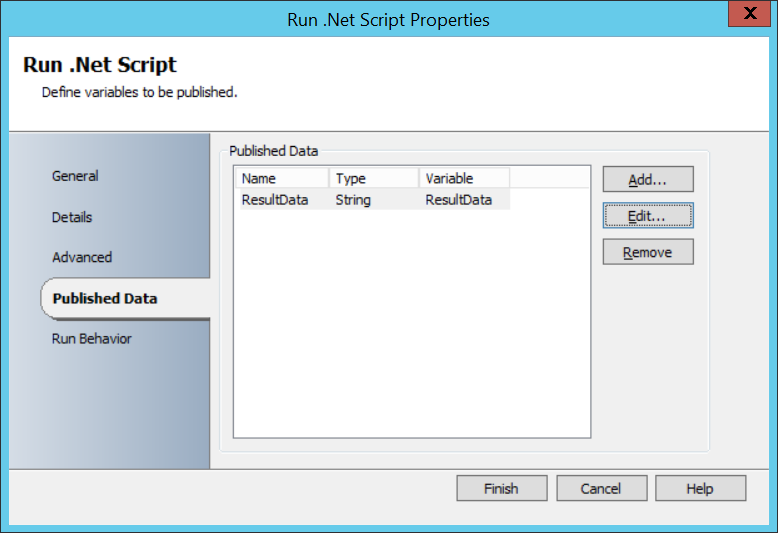Click the Edit... button

click(x=648, y=216)
